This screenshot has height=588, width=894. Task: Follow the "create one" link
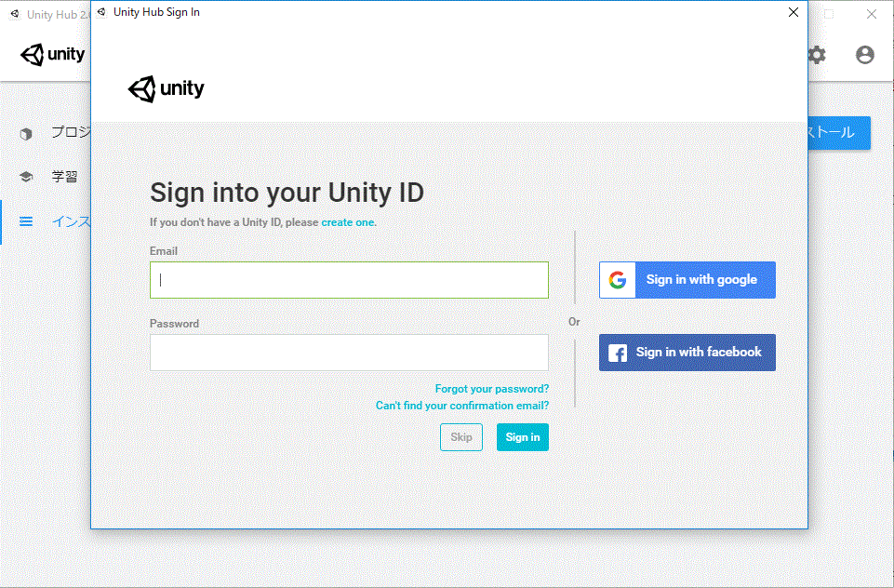[x=348, y=222]
